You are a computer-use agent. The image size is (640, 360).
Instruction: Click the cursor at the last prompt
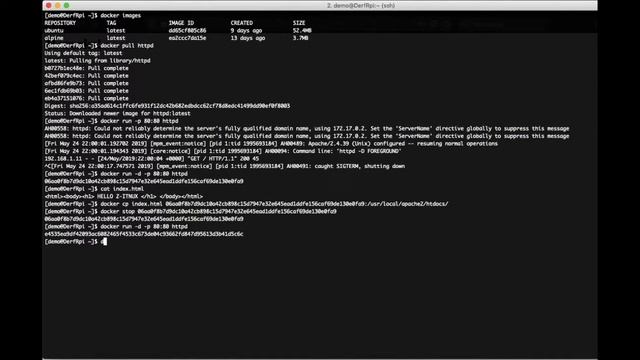tap(104, 242)
